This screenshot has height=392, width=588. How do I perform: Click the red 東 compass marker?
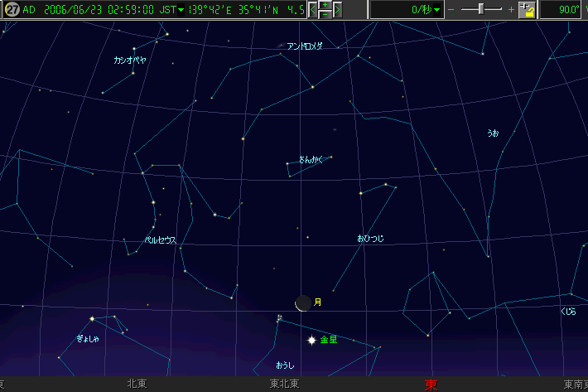[x=431, y=385]
